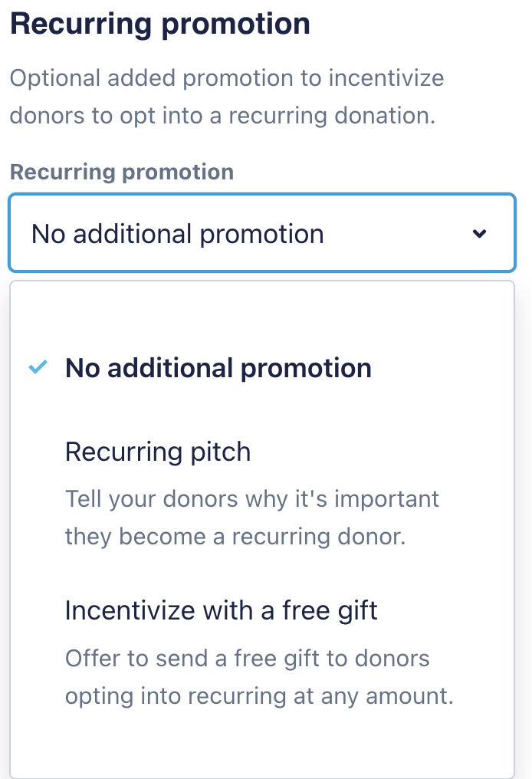The height and width of the screenshot is (779, 532).
Task: Click 'Offer to send a free gift' line
Action: point(247,658)
